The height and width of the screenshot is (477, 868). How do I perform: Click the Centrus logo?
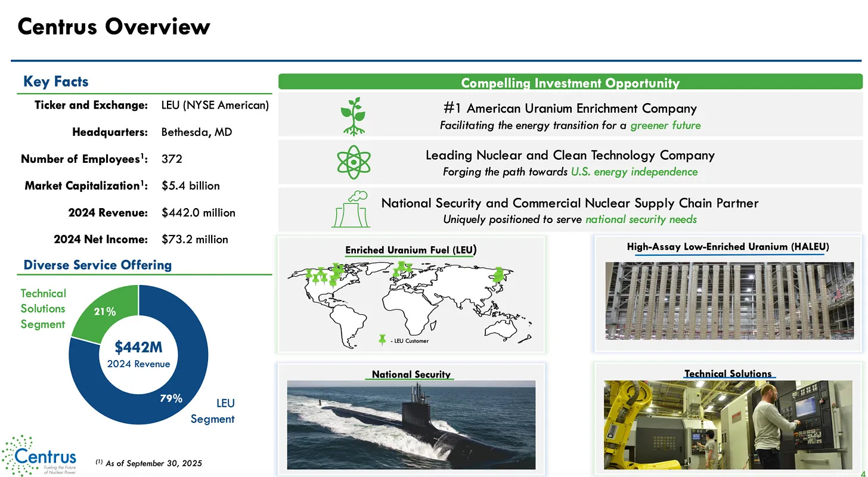40,455
